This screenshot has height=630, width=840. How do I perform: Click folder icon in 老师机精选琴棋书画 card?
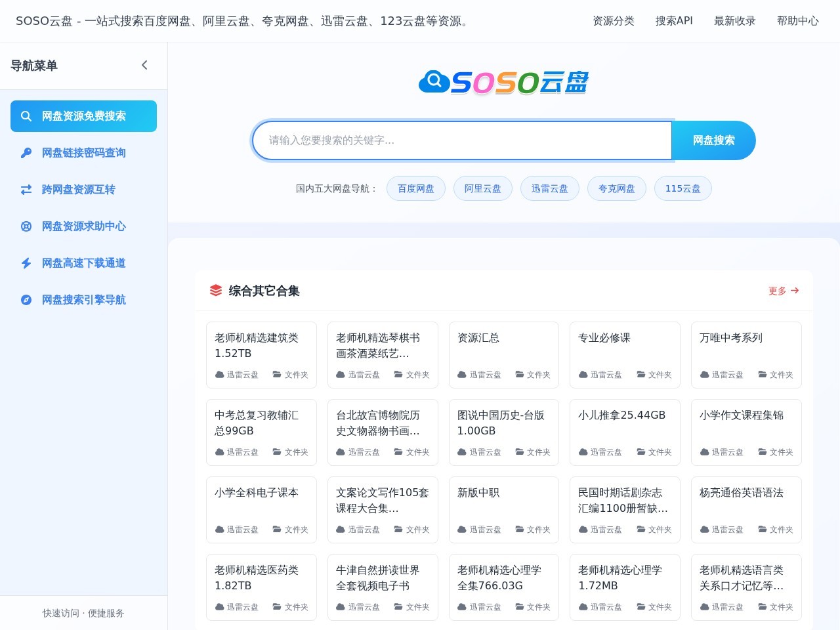point(398,375)
